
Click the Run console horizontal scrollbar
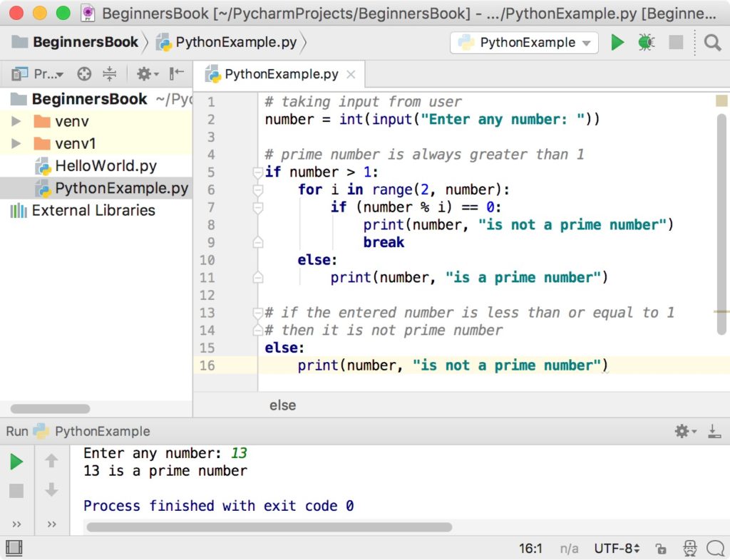click(269, 527)
